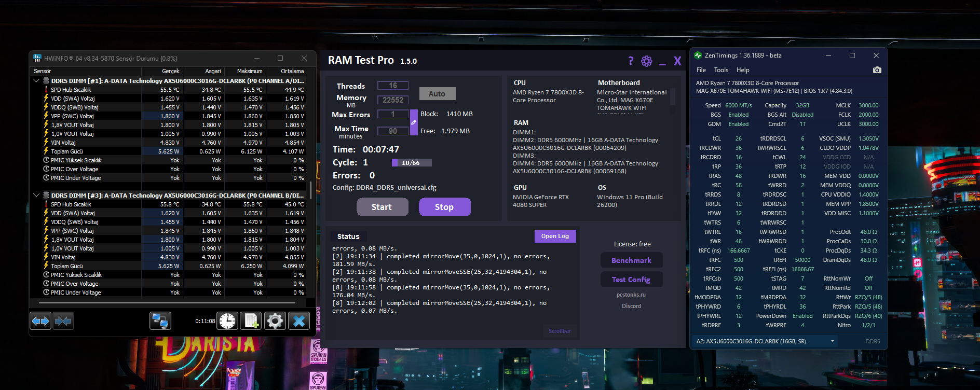This screenshot has width=980, height=390.
Task: Start logging with the HWiNFO log file icon
Action: pos(251,321)
